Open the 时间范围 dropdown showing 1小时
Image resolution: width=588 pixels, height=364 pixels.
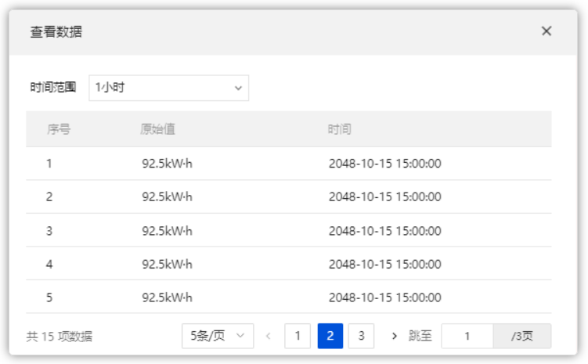pos(169,88)
